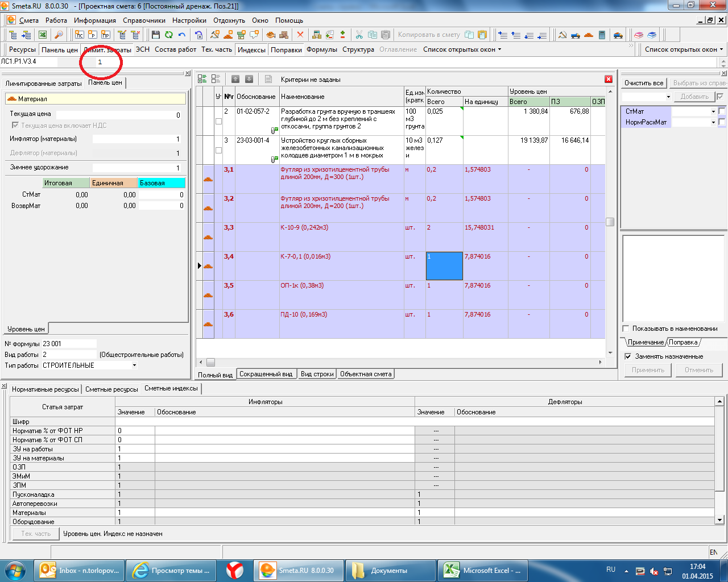
Task: Open the magnifier search tool
Action: point(59,35)
